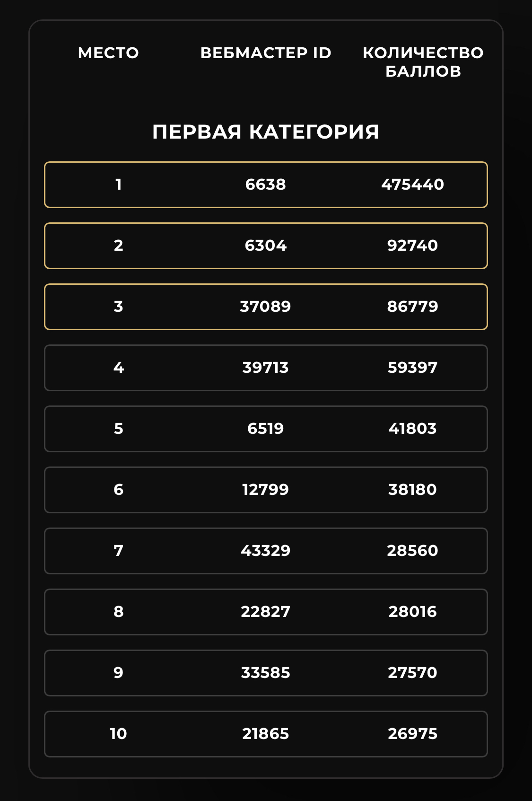Click webmaster ID 12799

coord(266,490)
